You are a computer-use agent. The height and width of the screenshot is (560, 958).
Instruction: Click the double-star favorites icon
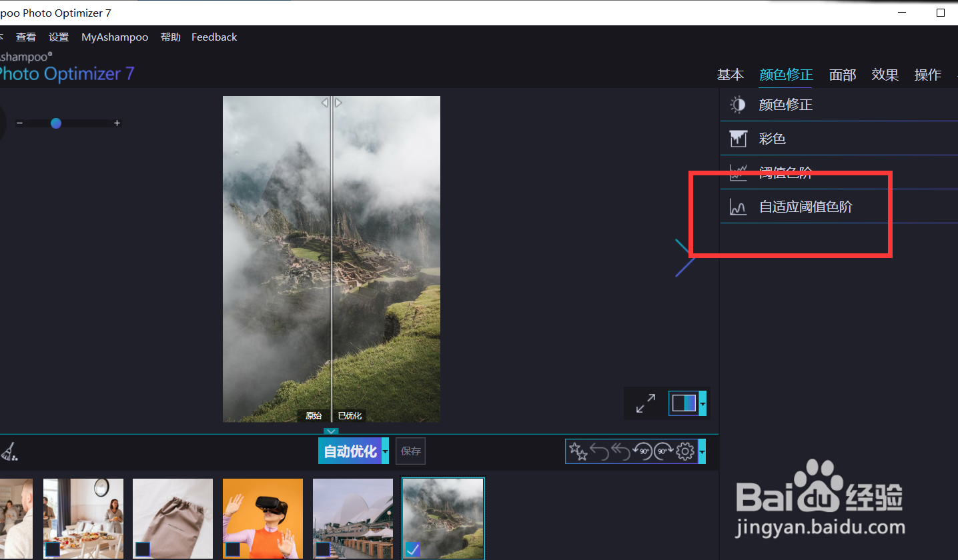(x=579, y=451)
